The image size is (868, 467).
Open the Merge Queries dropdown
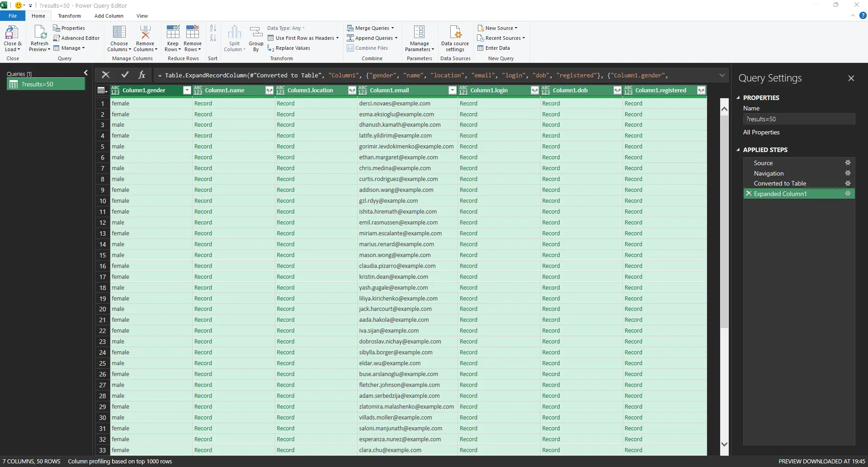(370, 28)
